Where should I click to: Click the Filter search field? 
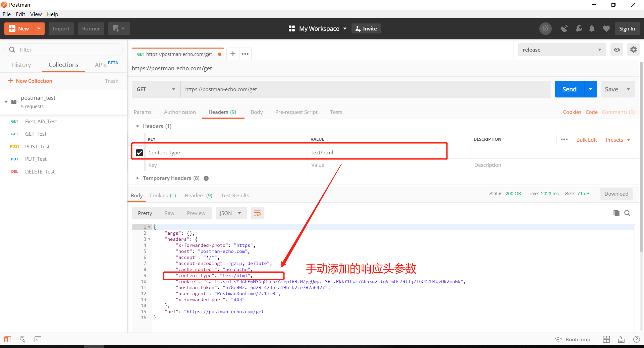point(64,50)
